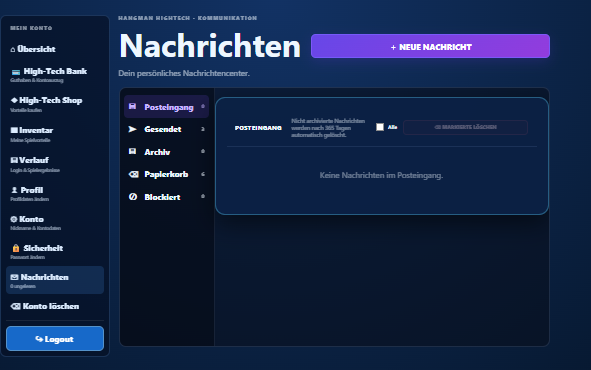Click the person icon beside Profil
The height and width of the screenshot is (370, 591).
click(14, 190)
